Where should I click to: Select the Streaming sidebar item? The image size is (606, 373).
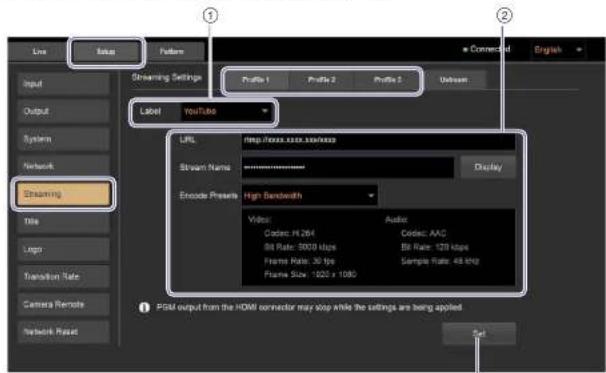pos(63,194)
